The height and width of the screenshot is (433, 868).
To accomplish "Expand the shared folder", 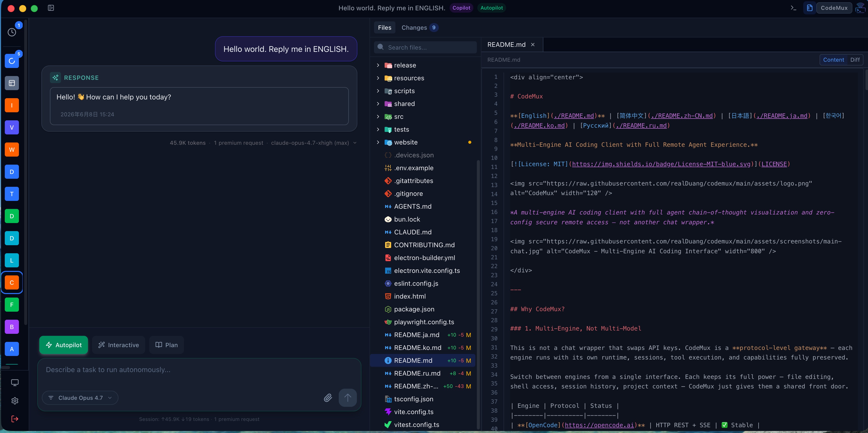I will [378, 104].
